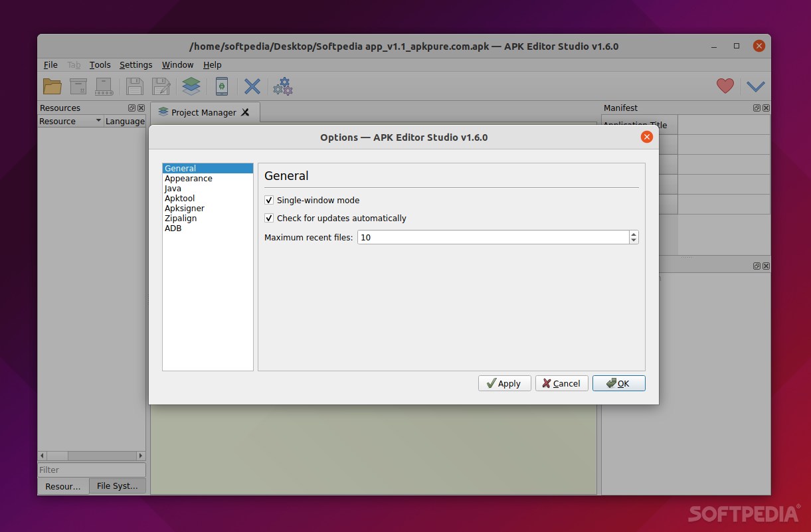
Task: Use the Save As floppy-with-pencil icon
Action: point(160,86)
